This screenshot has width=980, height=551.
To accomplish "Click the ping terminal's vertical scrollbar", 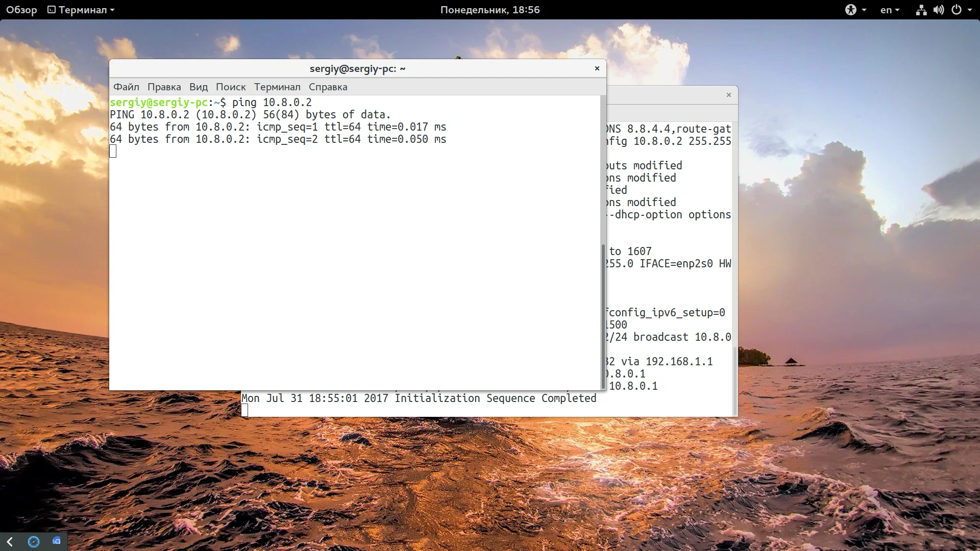I will (603, 316).
